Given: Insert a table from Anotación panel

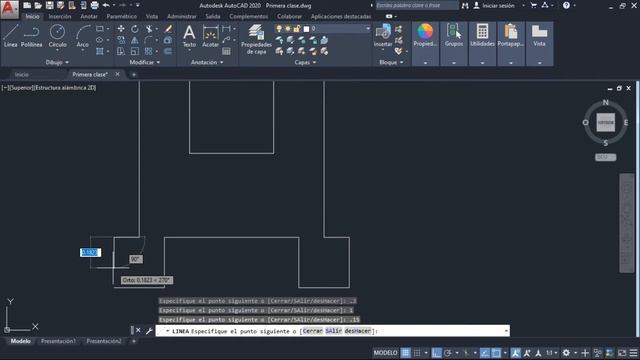Looking at the screenshot, I should 226,51.
